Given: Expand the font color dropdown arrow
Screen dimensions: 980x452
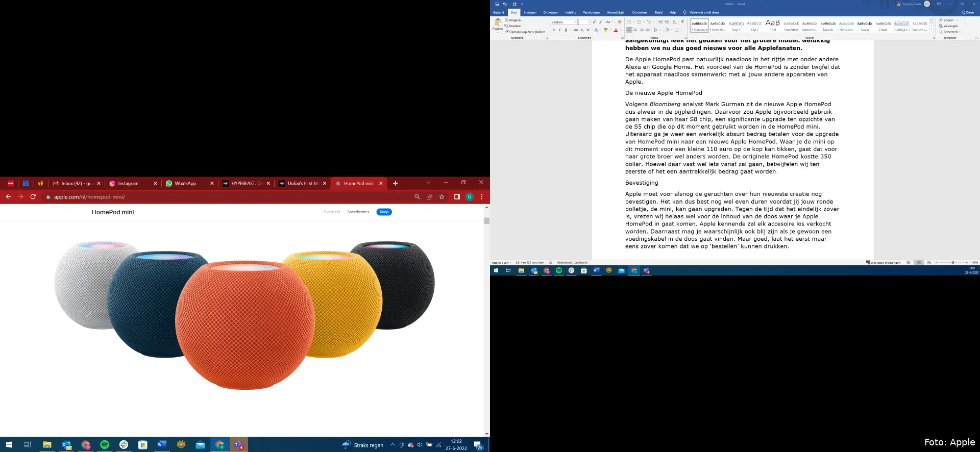Looking at the screenshot, I should [x=621, y=30].
